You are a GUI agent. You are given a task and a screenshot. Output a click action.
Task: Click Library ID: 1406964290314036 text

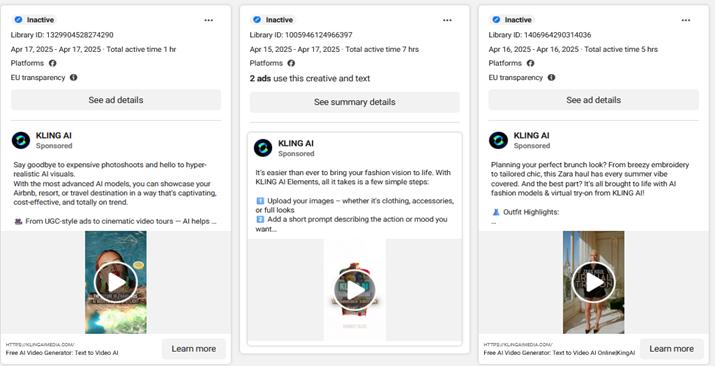pyautogui.click(x=540, y=35)
